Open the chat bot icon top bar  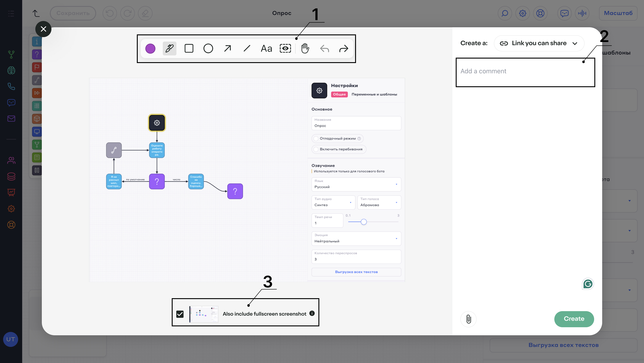pyautogui.click(x=564, y=13)
